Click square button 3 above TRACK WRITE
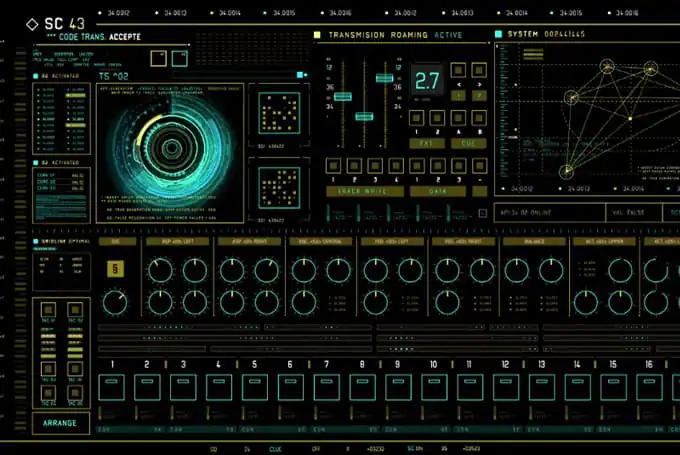680x455 pixels. [375, 166]
